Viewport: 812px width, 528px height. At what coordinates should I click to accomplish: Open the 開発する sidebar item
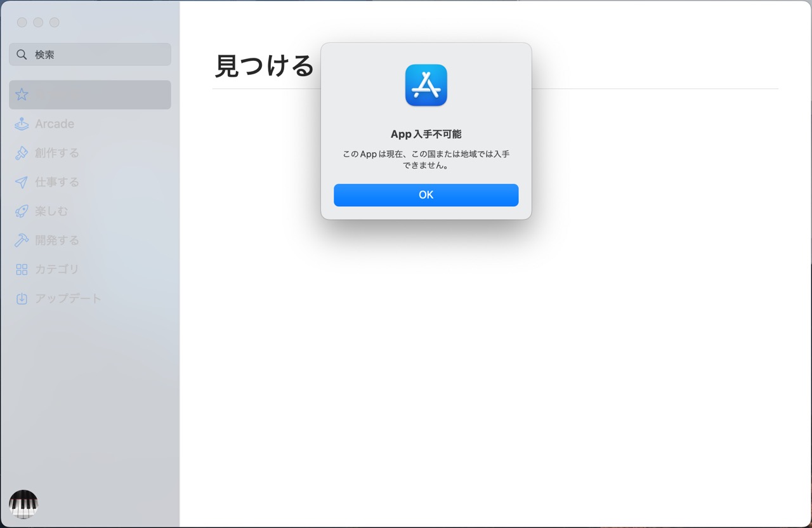[x=90, y=241]
